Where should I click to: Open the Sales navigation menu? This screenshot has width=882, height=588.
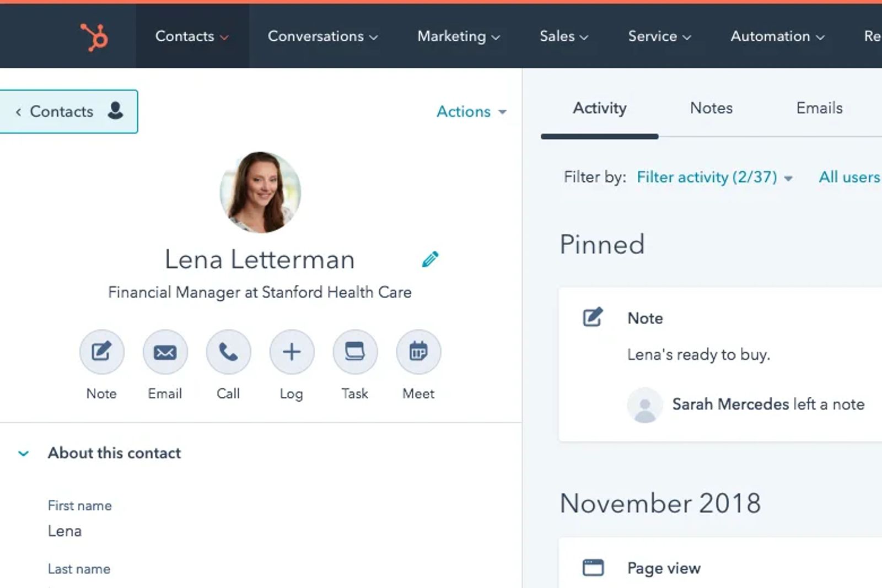pyautogui.click(x=564, y=36)
